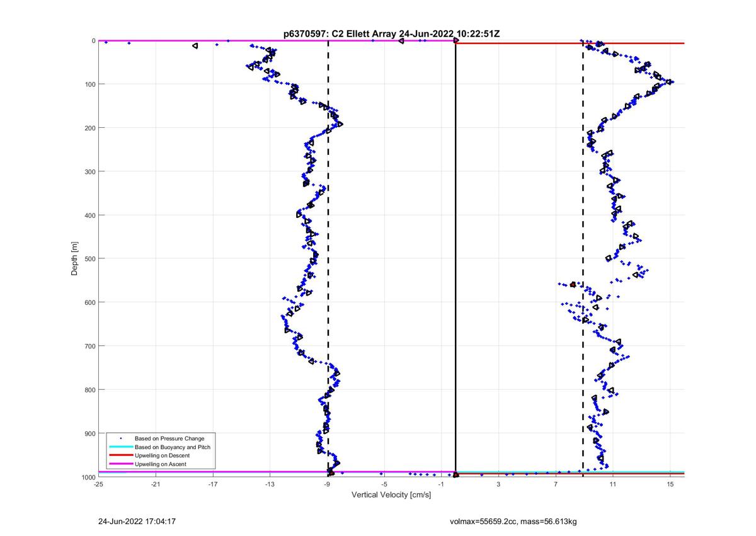The height and width of the screenshot is (536, 756).
Task: Click the x-axis tick label '15'
Action: [670, 484]
